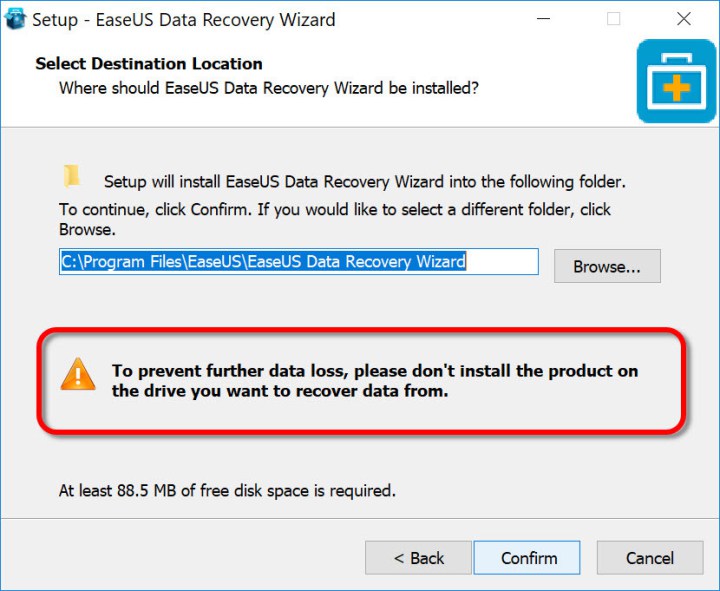Click the yellow folder icon
The height and width of the screenshot is (591, 720).
pos(72,177)
